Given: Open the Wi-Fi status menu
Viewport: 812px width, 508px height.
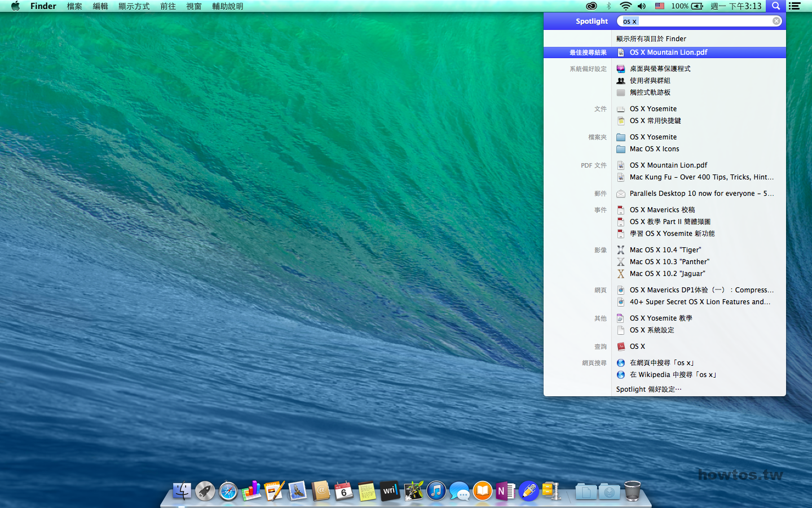Looking at the screenshot, I should (625, 6).
